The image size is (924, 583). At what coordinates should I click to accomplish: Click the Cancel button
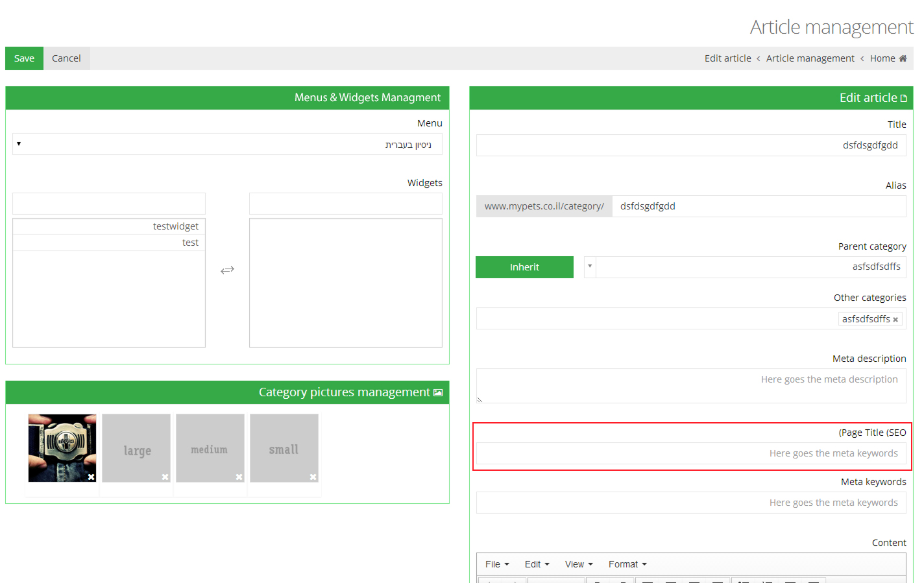click(66, 58)
